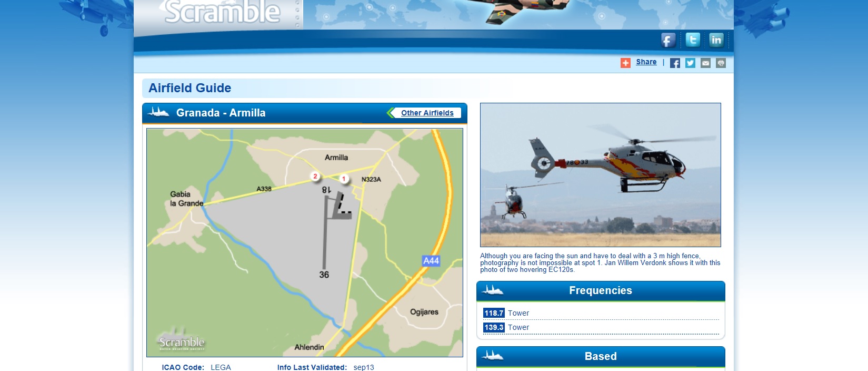Click the A44 road label on map

pyautogui.click(x=431, y=260)
